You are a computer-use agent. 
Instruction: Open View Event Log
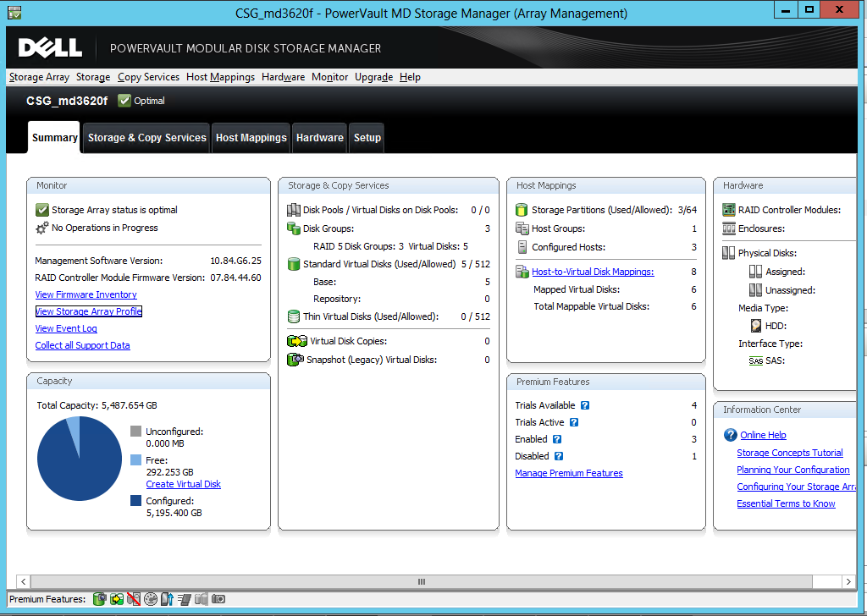(x=66, y=328)
